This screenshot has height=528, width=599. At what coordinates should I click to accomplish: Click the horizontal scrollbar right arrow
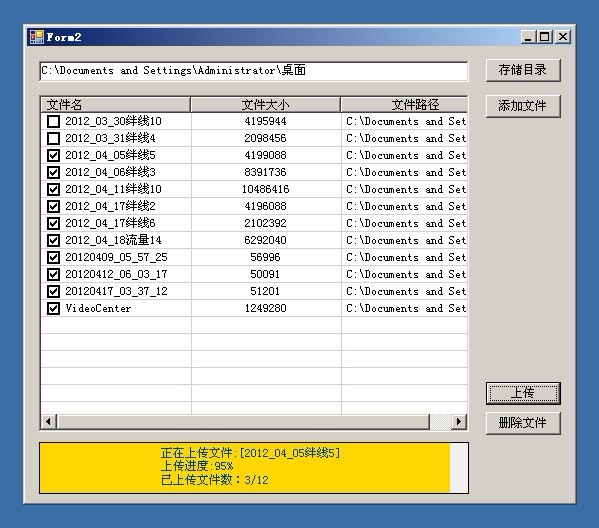[459, 422]
